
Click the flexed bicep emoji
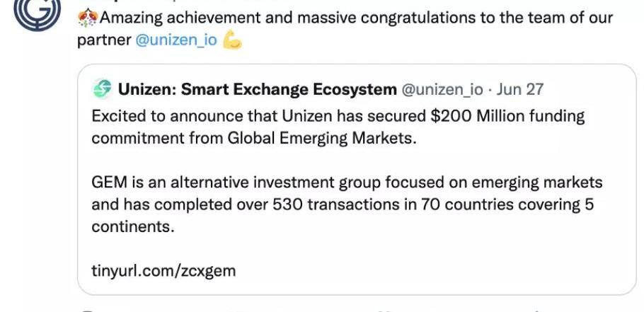coord(232,40)
